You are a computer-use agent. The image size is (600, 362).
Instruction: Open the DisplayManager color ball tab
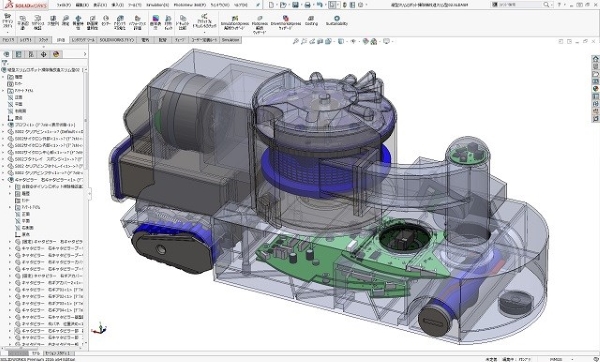56,54
